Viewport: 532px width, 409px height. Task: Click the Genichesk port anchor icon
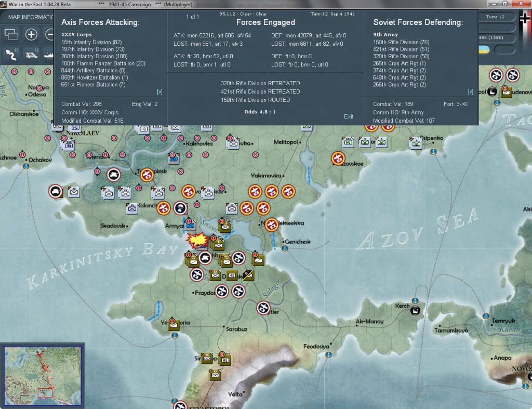click(x=285, y=248)
